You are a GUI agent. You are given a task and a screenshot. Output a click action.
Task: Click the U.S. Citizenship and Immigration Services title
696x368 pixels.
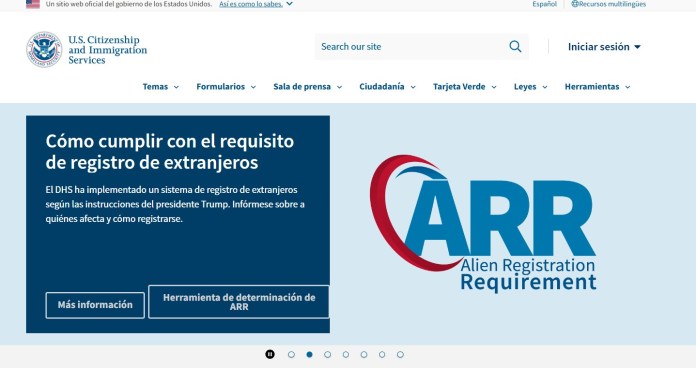click(x=107, y=50)
